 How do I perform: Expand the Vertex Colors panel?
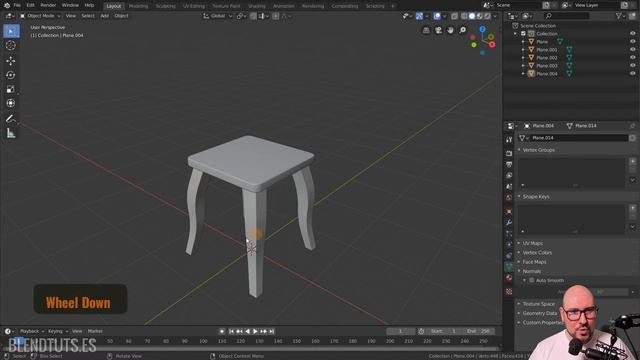537,253
